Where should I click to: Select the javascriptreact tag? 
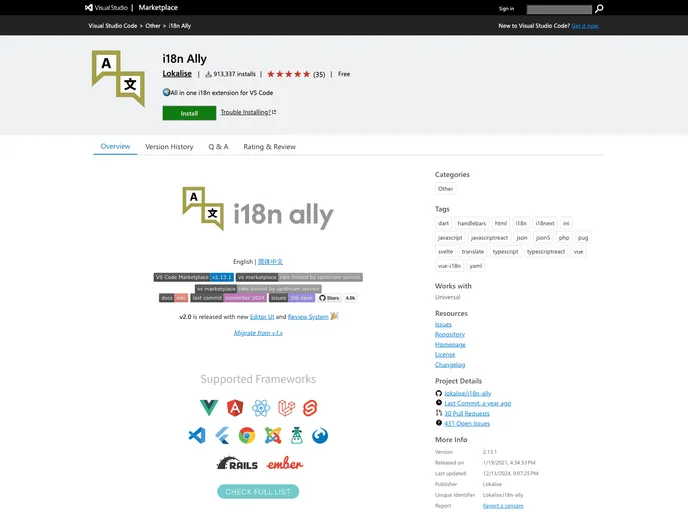[x=489, y=238]
